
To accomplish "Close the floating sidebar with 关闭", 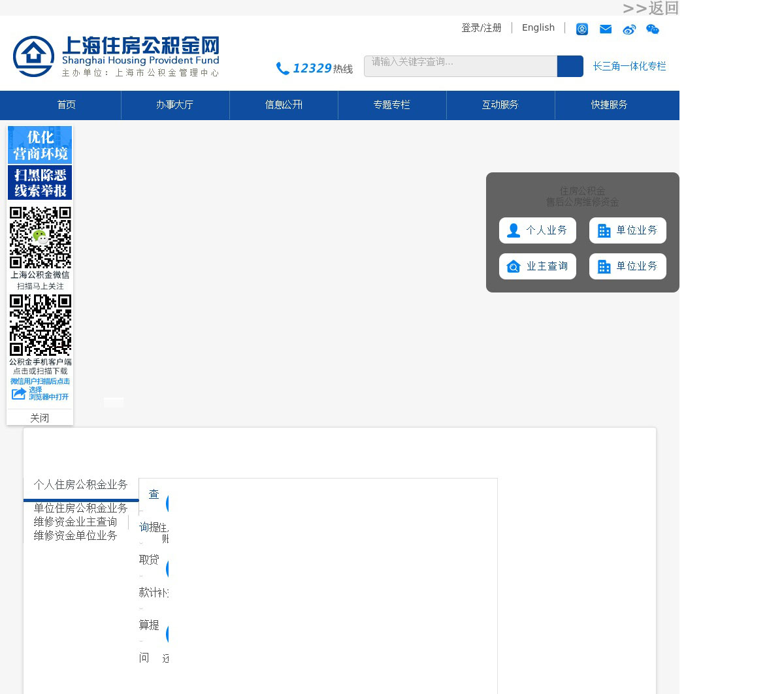I will pyautogui.click(x=40, y=418).
